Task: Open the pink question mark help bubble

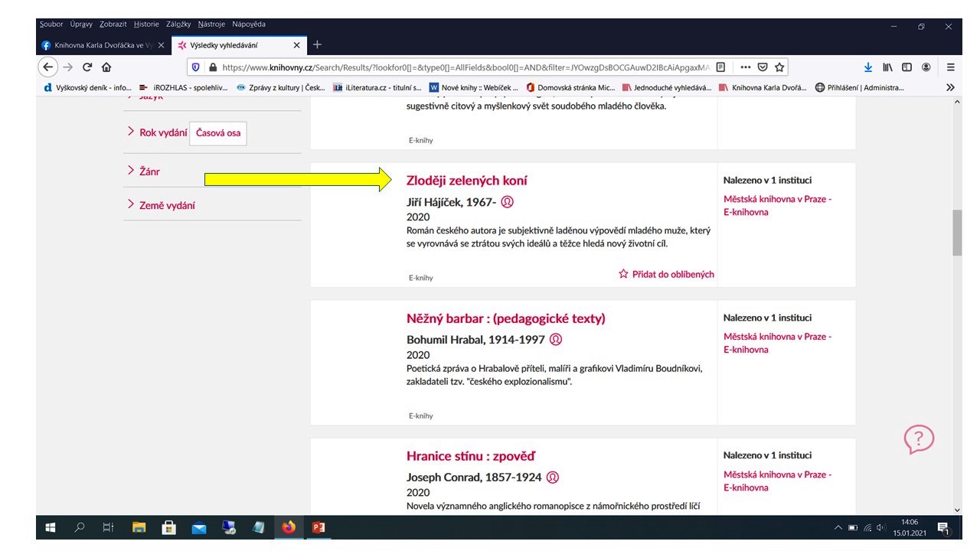Action: pyautogui.click(x=919, y=439)
